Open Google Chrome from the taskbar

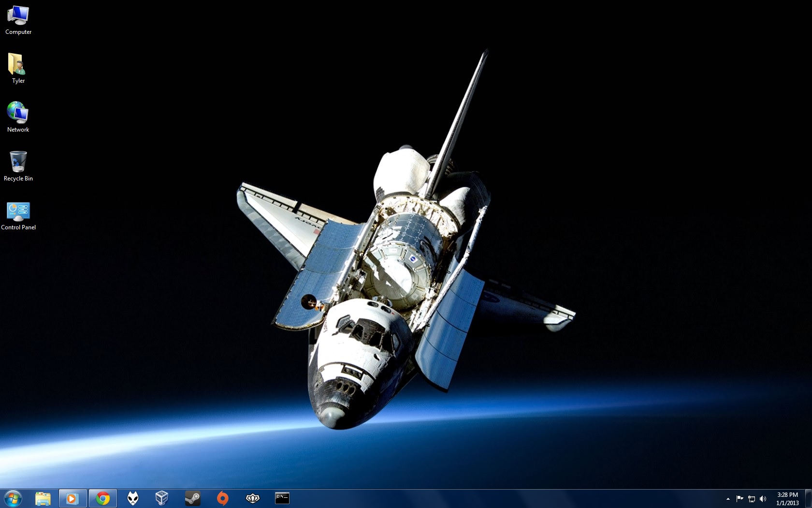tap(102, 498)
